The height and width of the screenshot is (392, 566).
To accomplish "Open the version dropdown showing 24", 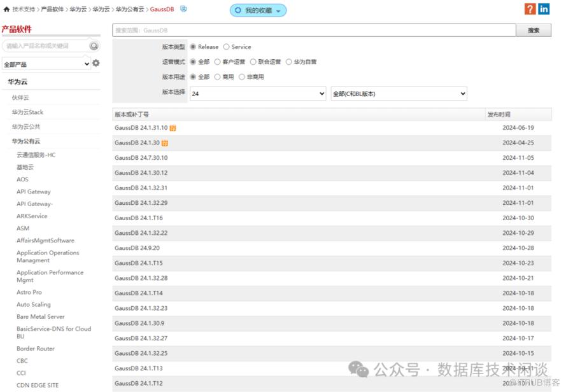I will tap(258, 94).
